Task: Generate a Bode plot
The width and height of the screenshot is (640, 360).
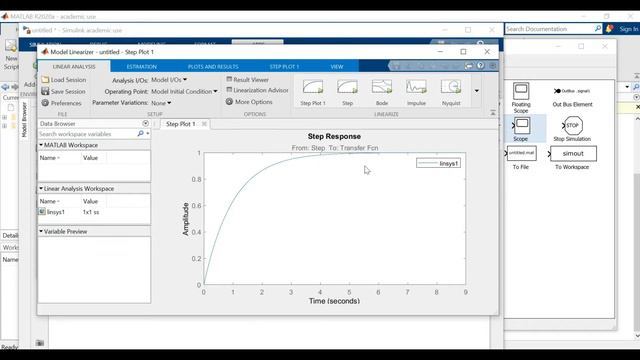Action: 382,93
